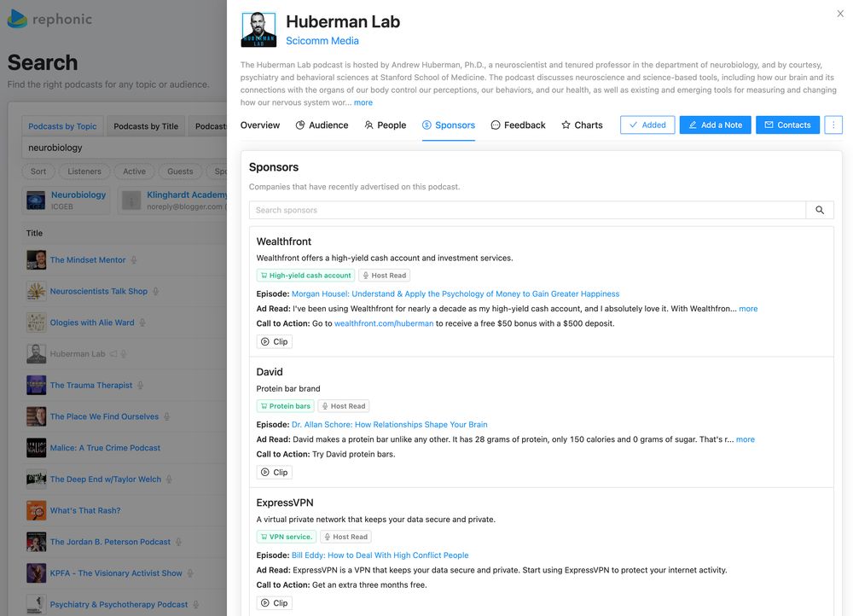853x616 pixels.
Task: Open the Sort filter dropdown
Action: pyautogui.click(x=38, y=171)
